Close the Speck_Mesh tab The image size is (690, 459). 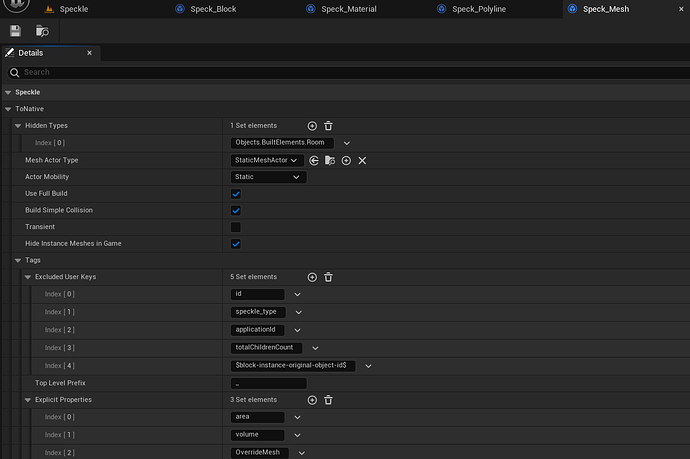(681, 9)
